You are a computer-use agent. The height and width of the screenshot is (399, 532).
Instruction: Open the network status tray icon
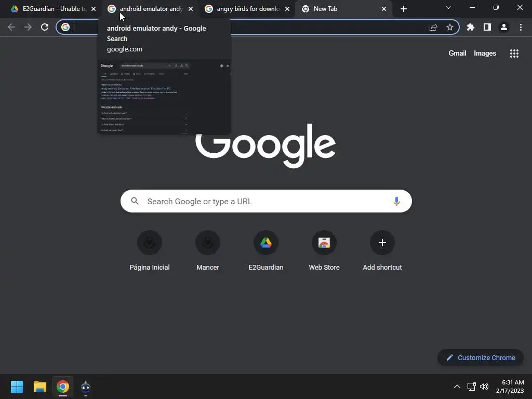(471, 387)
